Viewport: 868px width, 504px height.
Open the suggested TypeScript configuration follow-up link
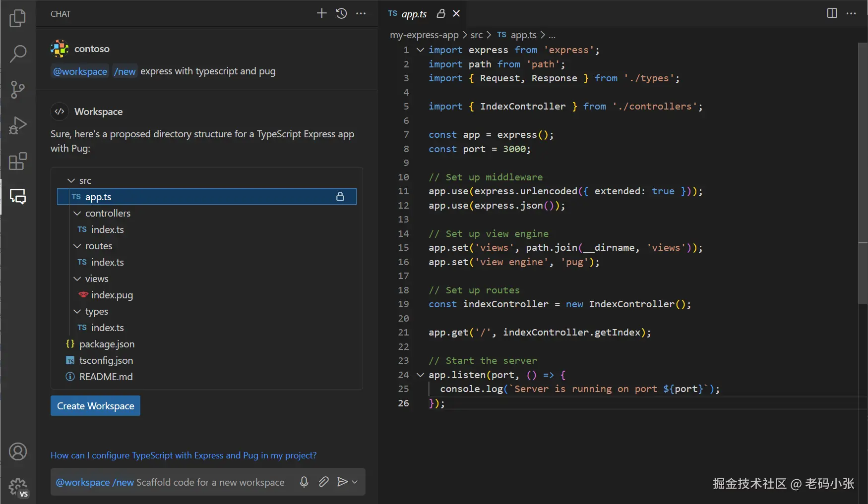[x=184, y=455]
